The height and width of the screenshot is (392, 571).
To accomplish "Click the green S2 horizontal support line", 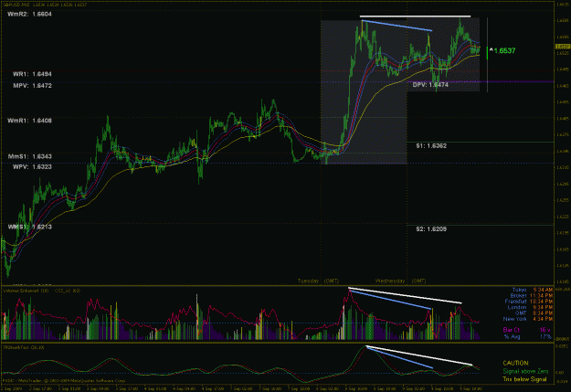I will click(480, 225).
